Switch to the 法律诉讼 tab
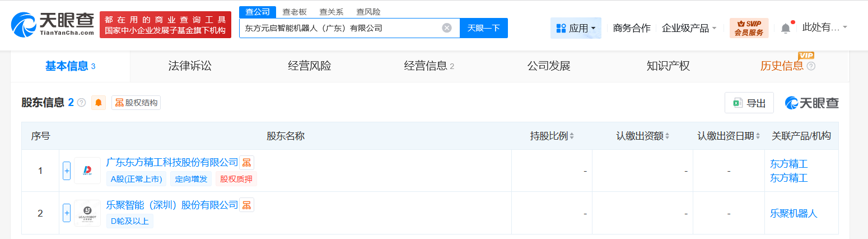The height and width of the screenshot is (239, 868). click(190, 66)
